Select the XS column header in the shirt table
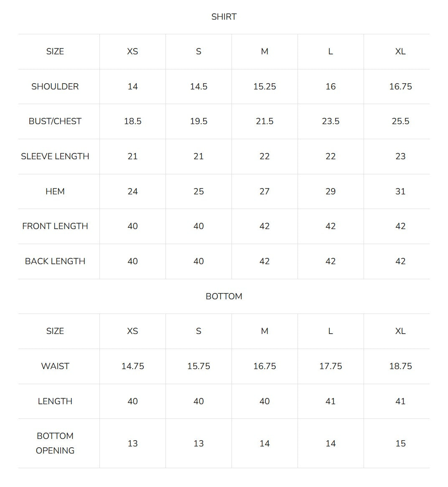 coord(132,51)
